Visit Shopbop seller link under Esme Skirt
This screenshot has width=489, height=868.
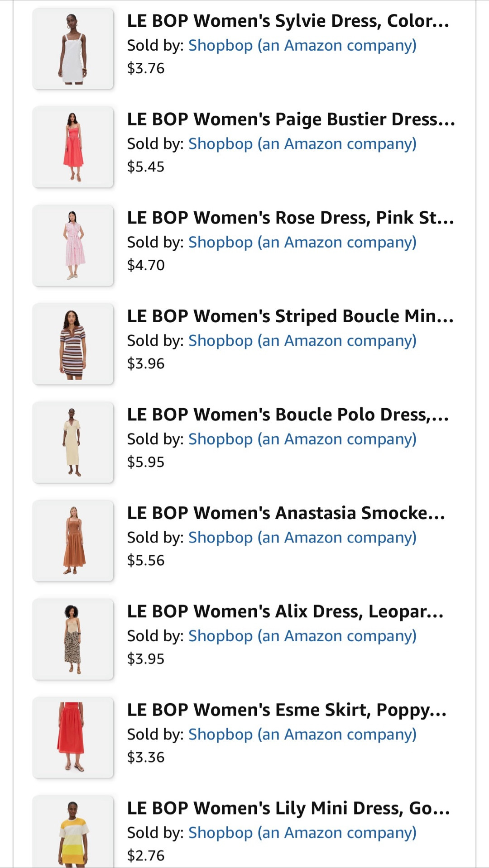coord(302,734)
